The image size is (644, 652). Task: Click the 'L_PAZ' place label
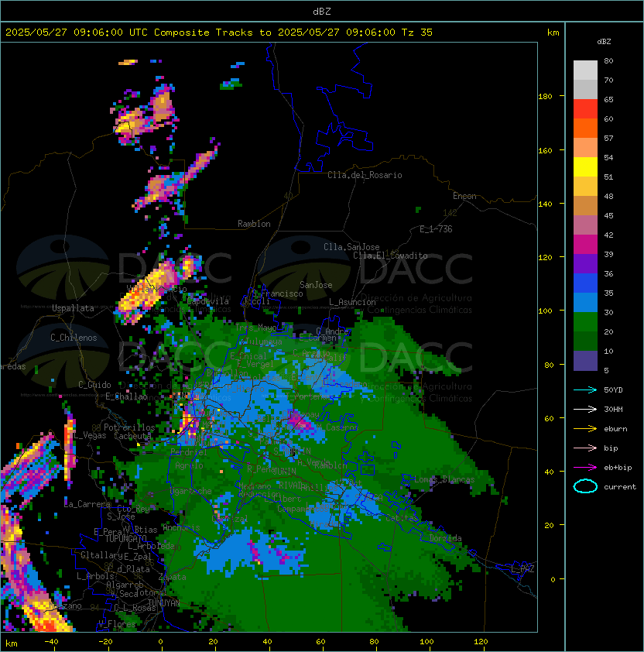pyautogui.click(x=522, y=569)
